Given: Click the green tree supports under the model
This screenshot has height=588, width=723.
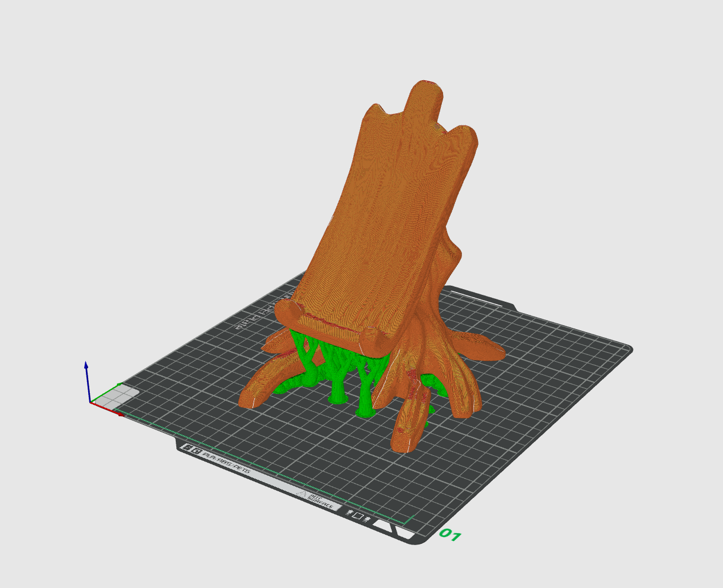Looking at the screenshot, I should pos(338,372).
